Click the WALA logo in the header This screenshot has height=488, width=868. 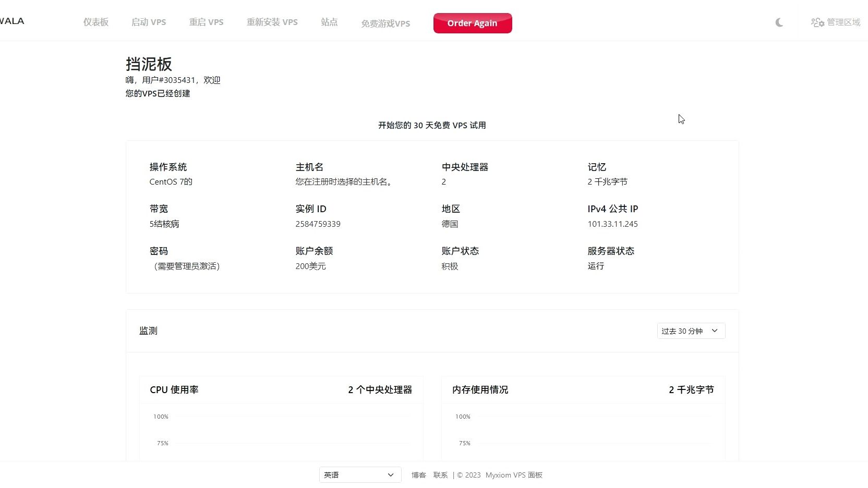(x=12, y=21)
